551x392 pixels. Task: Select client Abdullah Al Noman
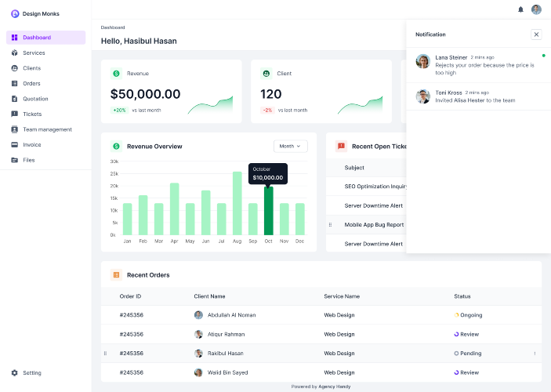tap(231, 315)
